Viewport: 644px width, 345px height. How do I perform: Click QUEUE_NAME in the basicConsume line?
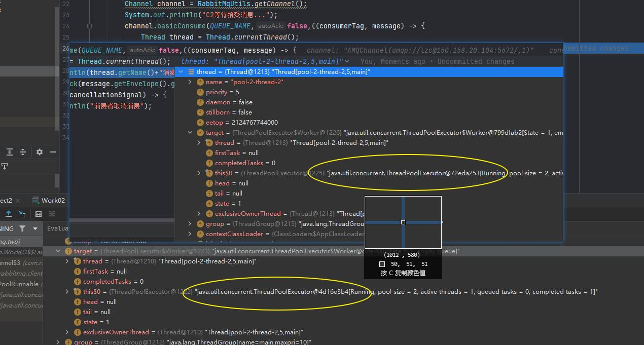pyautogui.click(x=230, y=26)
